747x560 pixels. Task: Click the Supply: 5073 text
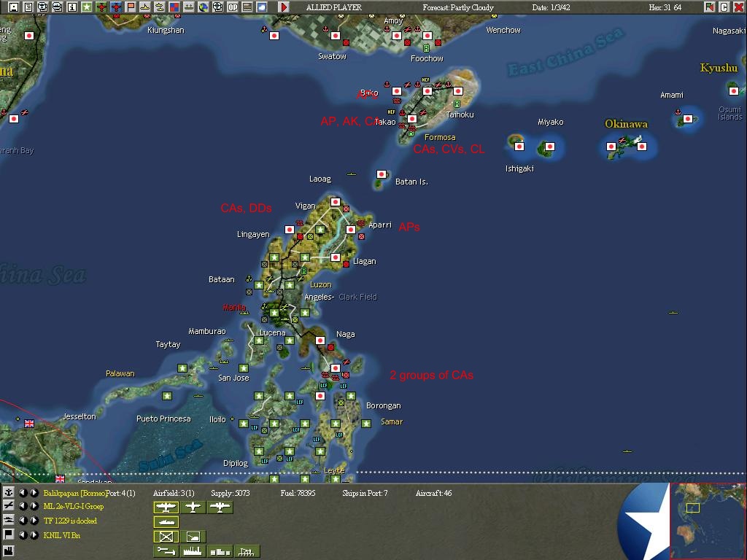coord(230,493)
